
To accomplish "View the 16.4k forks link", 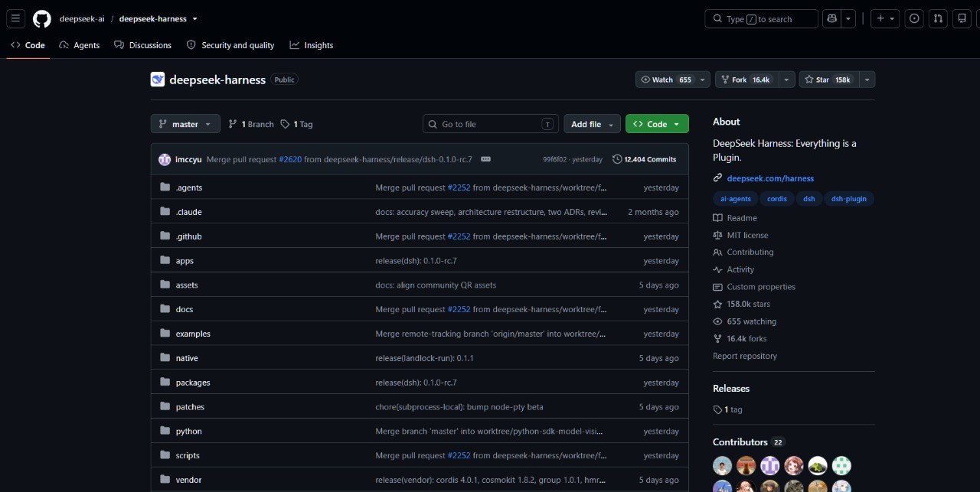I will pos(740,339).
